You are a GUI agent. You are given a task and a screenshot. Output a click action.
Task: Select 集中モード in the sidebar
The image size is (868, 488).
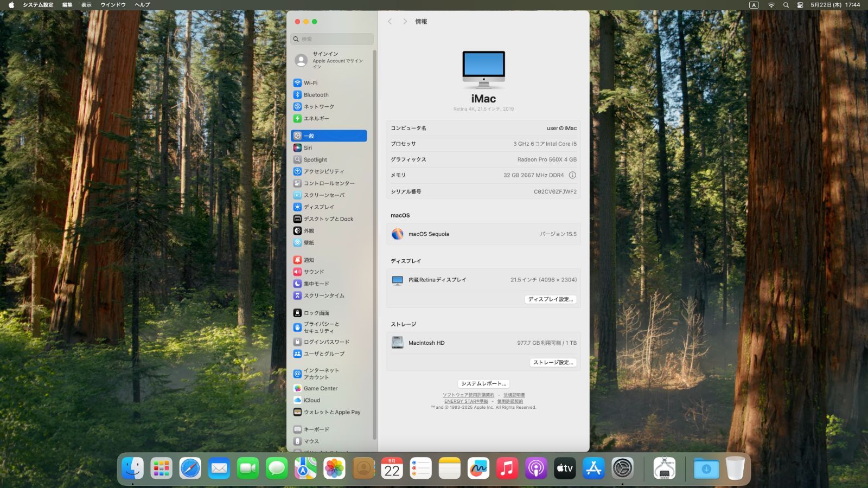329,284
